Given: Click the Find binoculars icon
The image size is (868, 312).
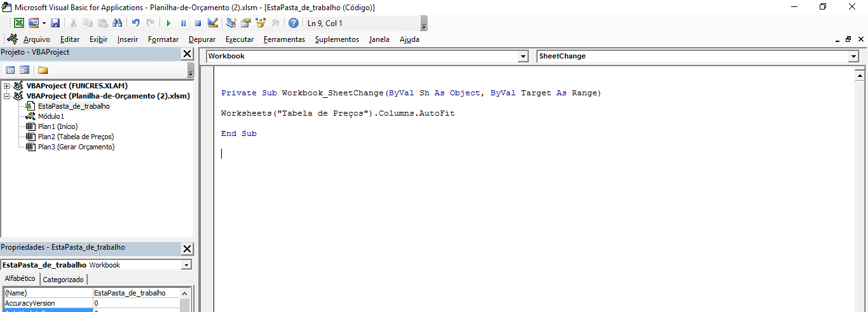Looking at the screenshot, I should [117, 23].
